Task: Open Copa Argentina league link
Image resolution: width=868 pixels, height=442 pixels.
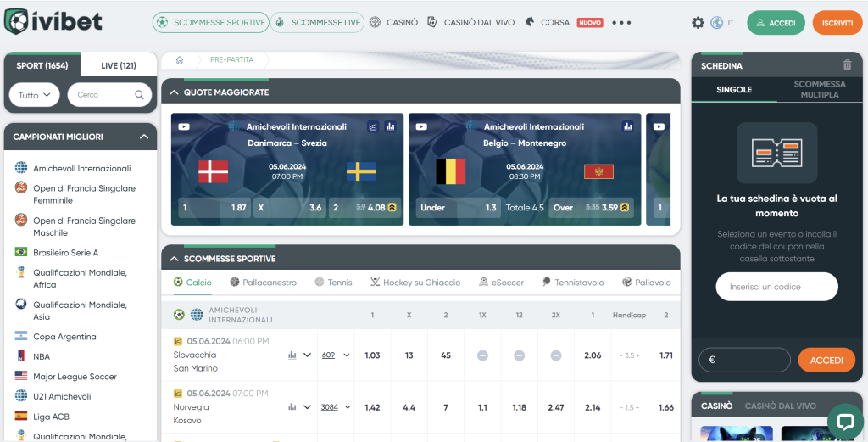Action: tap(64, 337)
